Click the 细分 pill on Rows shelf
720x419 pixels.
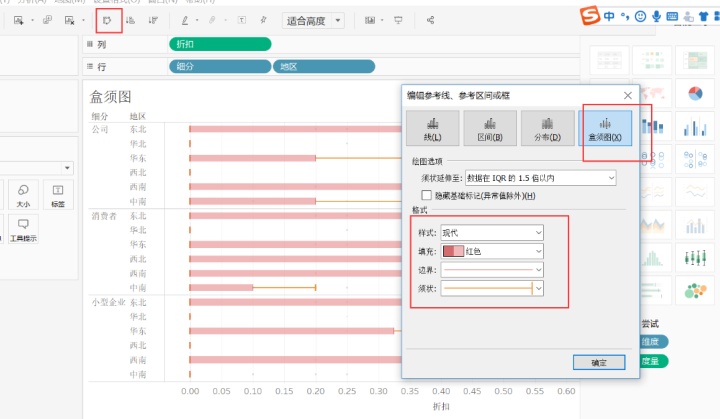(x=220, y=66)
